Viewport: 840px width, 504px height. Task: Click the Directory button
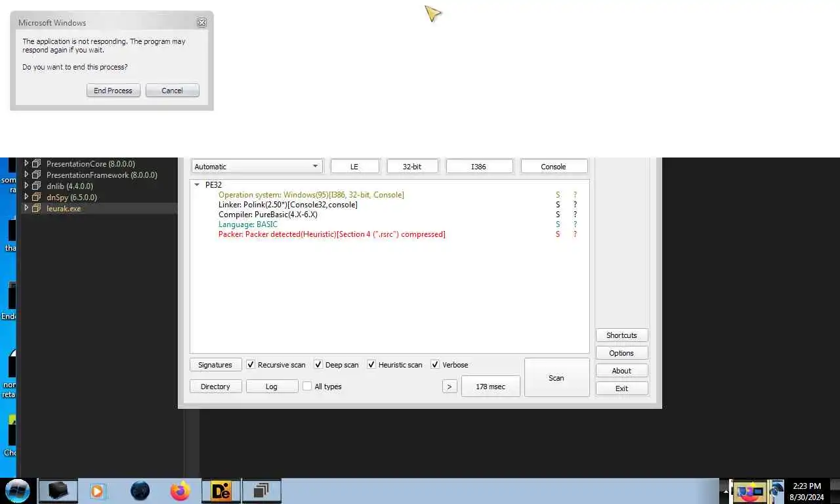[215, 387]
